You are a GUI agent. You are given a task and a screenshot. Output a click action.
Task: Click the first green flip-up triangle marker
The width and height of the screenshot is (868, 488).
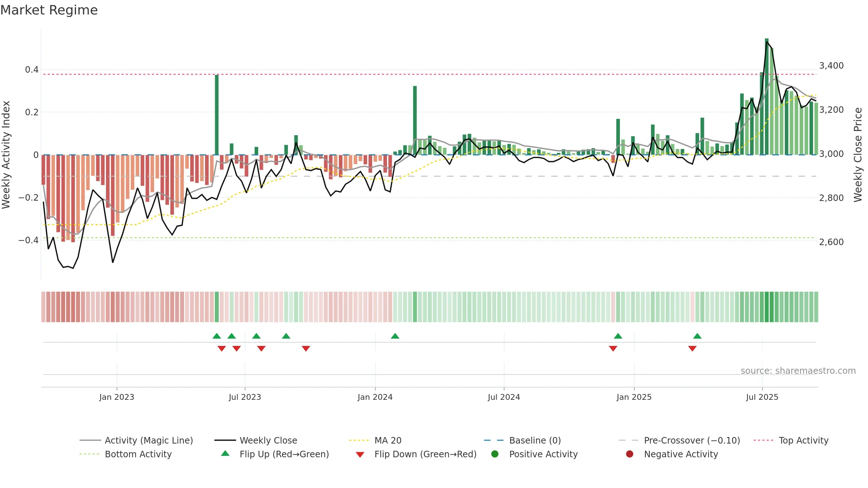coord(217,336)
